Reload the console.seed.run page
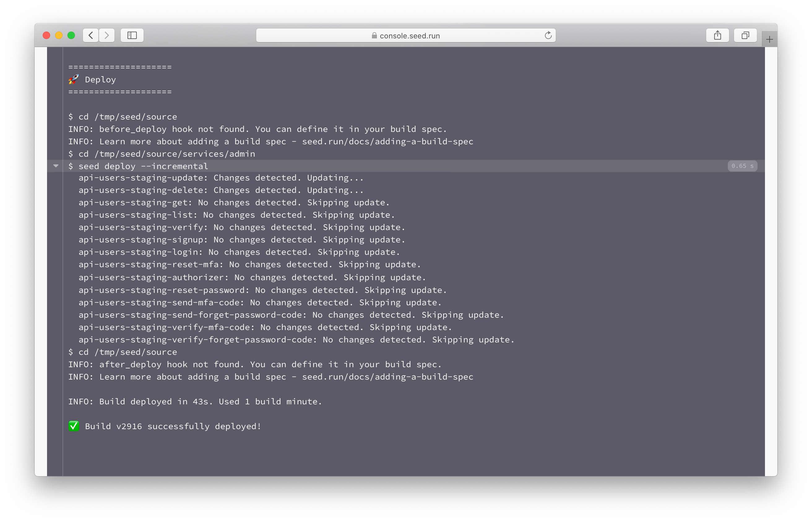 [x=548, y=35]
